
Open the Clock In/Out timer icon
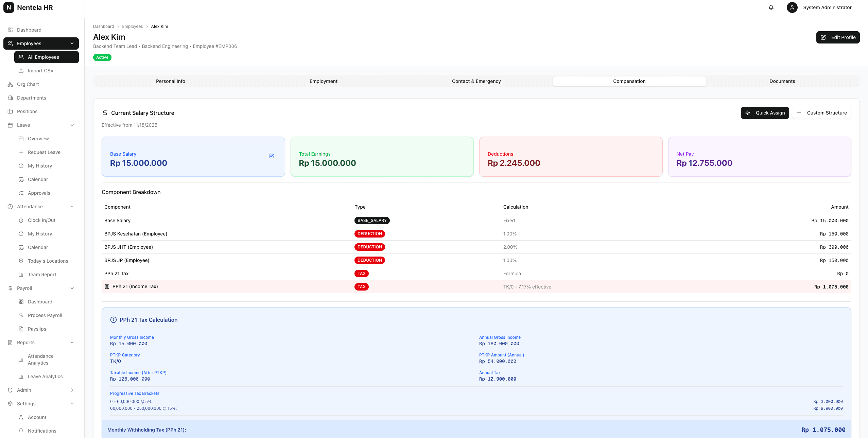pyautogui.click(x=21, y=220)
